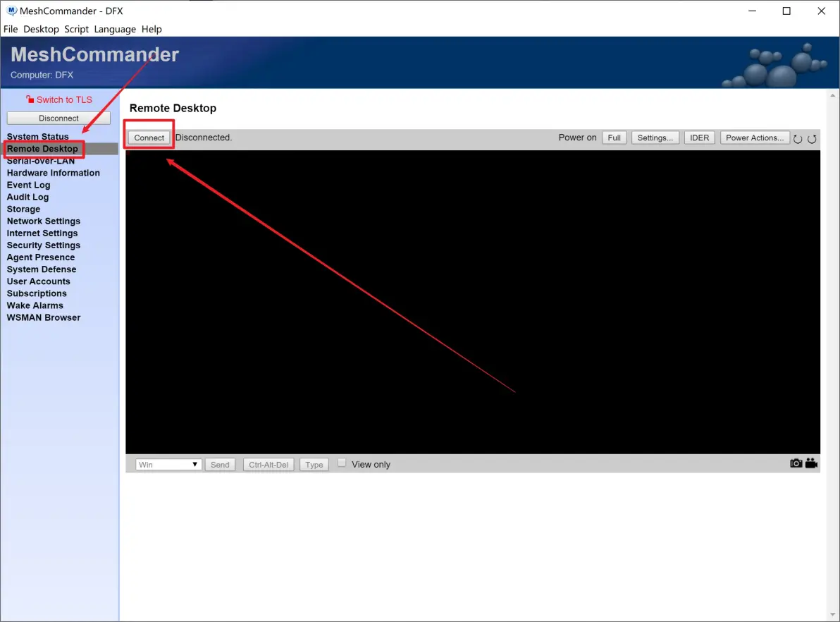Open the Script menu

tap(76, 29)
